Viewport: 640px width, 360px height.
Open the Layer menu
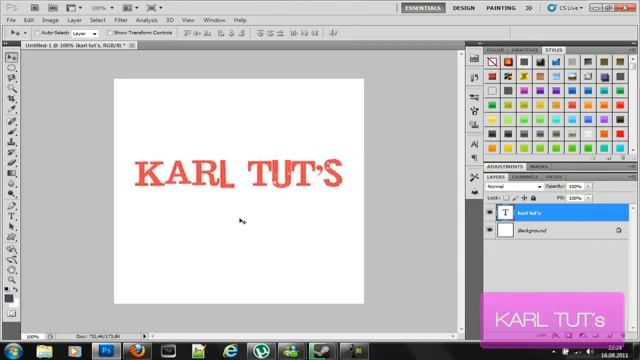[x=74, y=20]
